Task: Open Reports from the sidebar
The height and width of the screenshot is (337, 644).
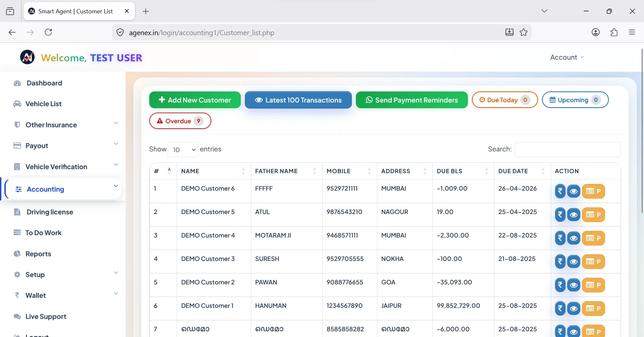Action: click(38, 254)
